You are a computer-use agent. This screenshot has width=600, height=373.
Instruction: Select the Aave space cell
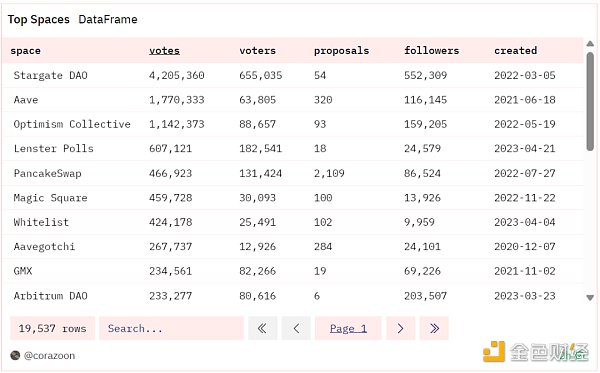click(26, 100)
